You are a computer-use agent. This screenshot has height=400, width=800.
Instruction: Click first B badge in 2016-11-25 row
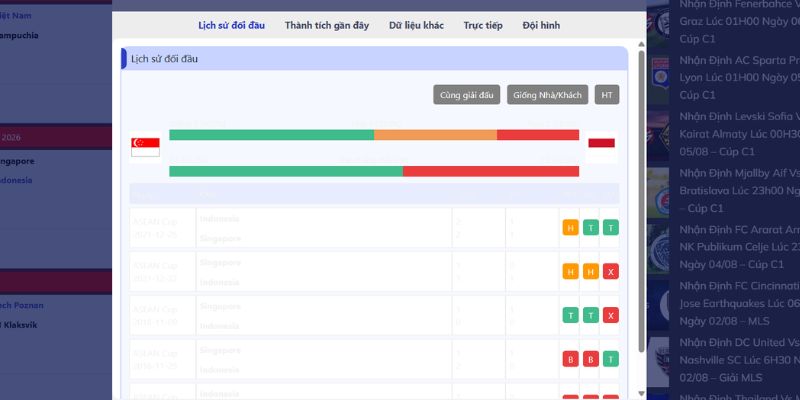point(570,359)
